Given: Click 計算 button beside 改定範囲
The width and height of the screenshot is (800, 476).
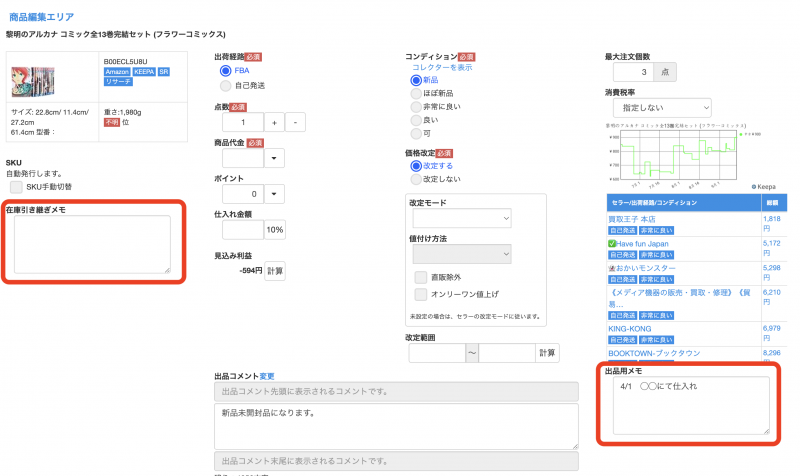Looking at the screenshot, I should [x=547, y=353].
